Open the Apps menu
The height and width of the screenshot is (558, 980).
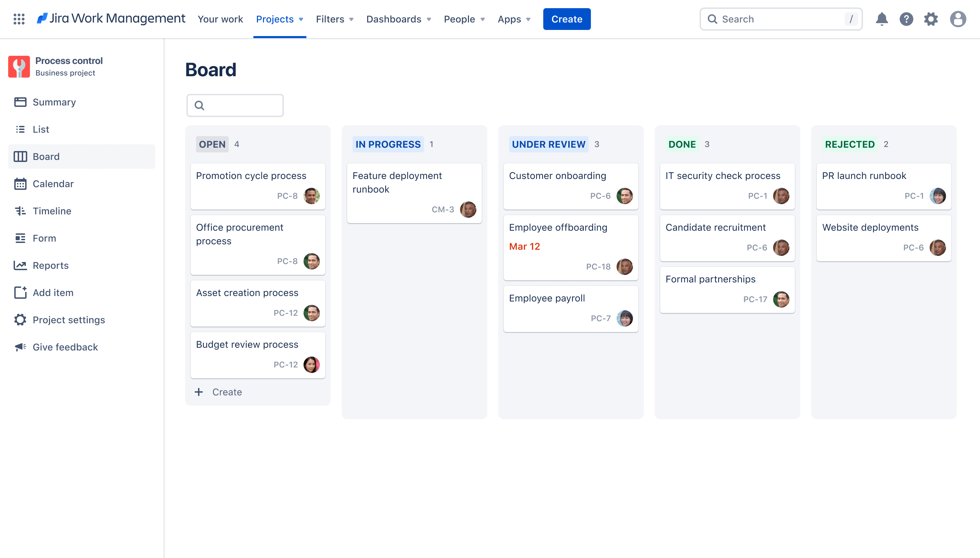(x=513, y=19)
